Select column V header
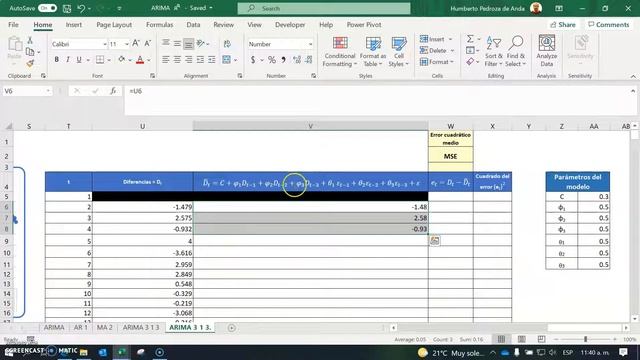Image resolution: width=640 pixels, height=360 pixels. coord(310,126)
